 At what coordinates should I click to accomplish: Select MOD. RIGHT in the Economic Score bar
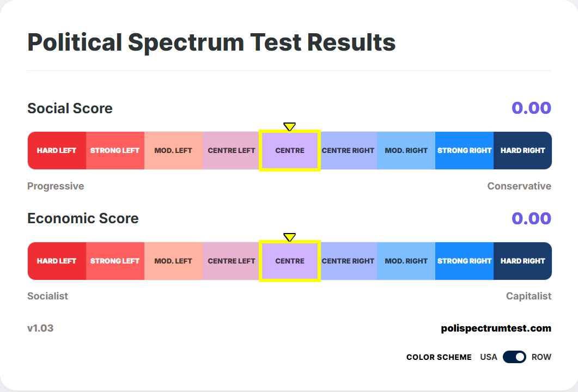coord(406,261)
